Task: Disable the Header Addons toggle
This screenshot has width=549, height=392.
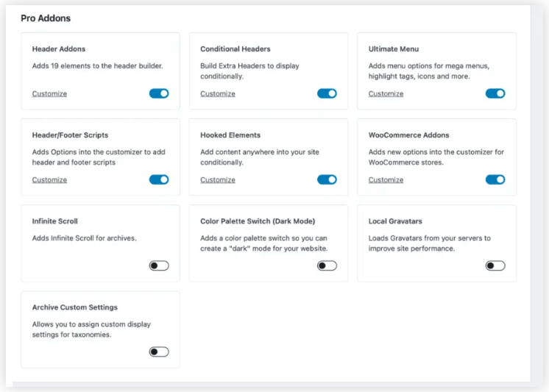Action: click(x=159, y=93)
